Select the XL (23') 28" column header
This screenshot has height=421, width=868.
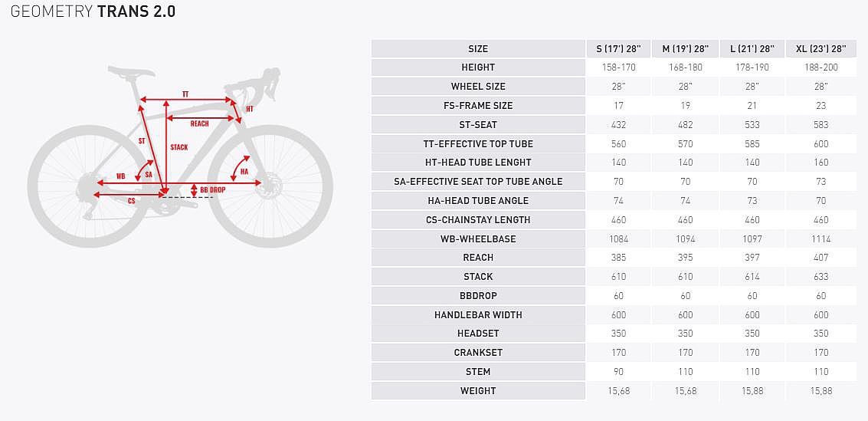[x=821, y=49]
